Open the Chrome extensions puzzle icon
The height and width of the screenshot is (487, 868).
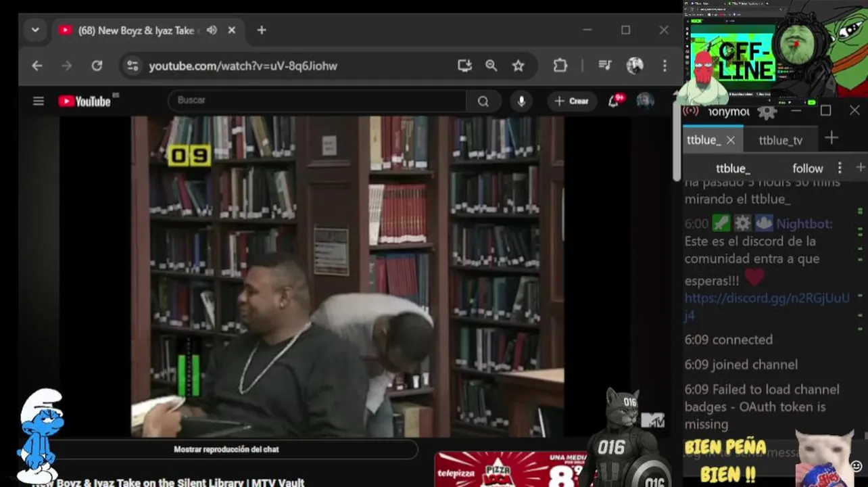click(560, 66)
